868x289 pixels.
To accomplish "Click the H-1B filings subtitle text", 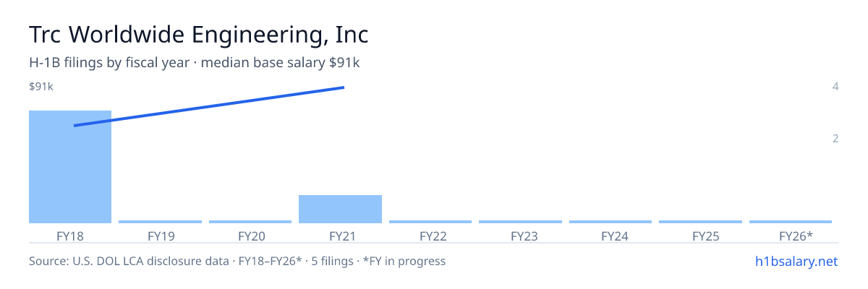I will tap(195, 63).
